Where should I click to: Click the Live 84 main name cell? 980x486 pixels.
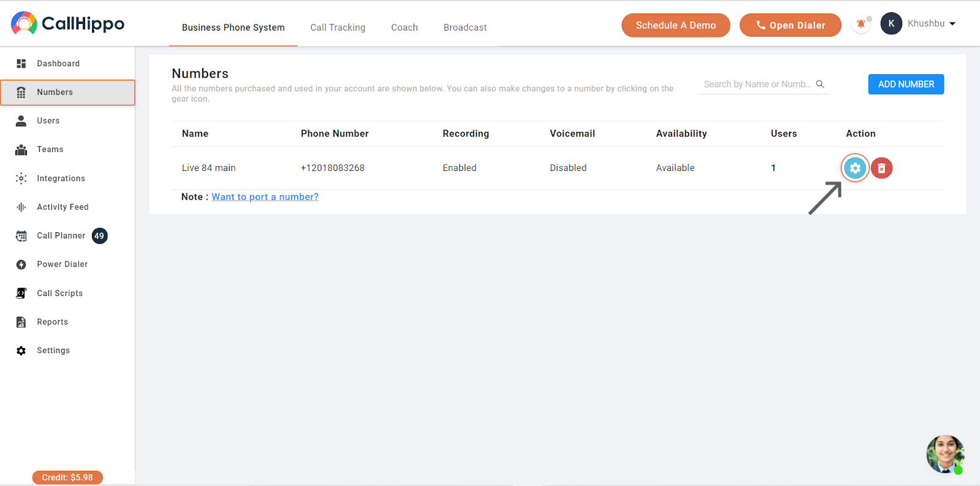tap(209, 168)
